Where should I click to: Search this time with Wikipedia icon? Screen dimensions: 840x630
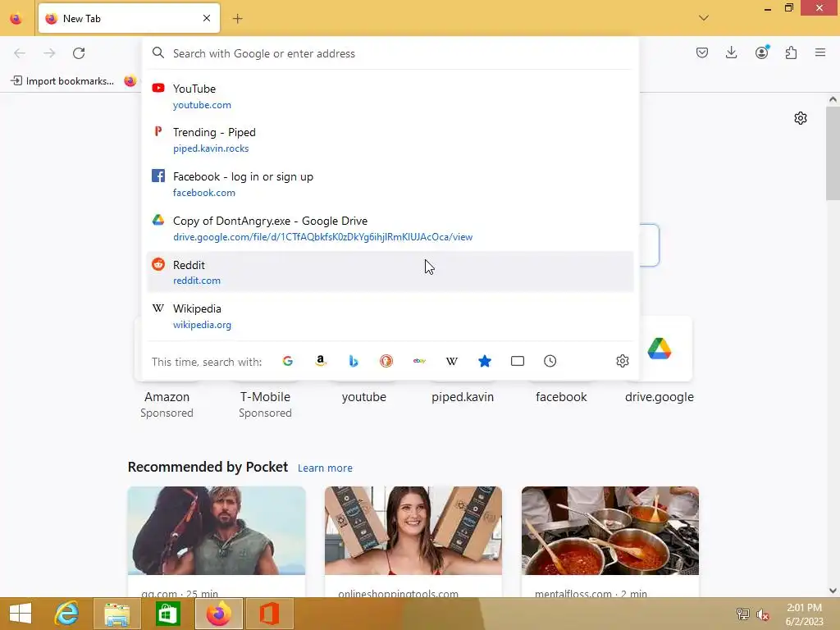(452, 361)
